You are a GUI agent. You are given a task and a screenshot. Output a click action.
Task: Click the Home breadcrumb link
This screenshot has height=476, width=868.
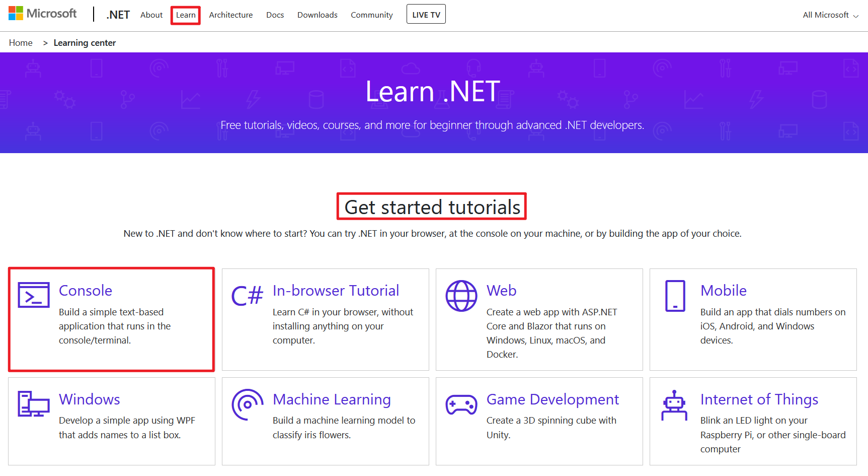(21, 43)
